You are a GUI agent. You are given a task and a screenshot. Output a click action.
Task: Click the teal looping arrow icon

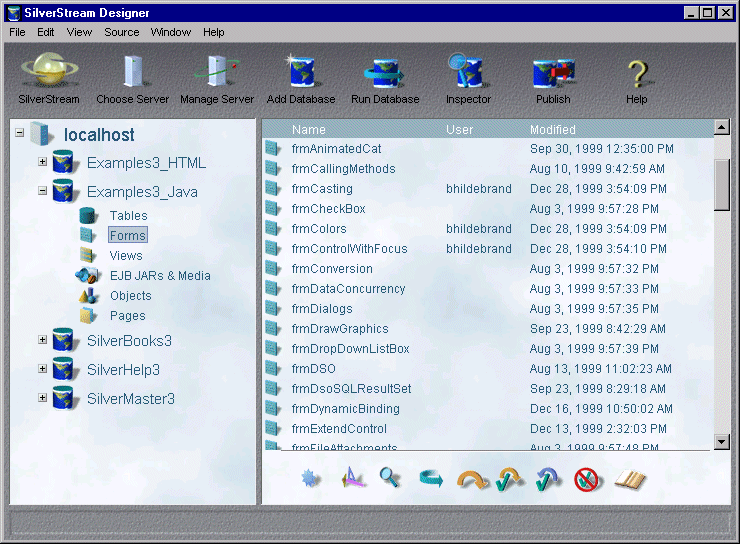click(431, 478)
